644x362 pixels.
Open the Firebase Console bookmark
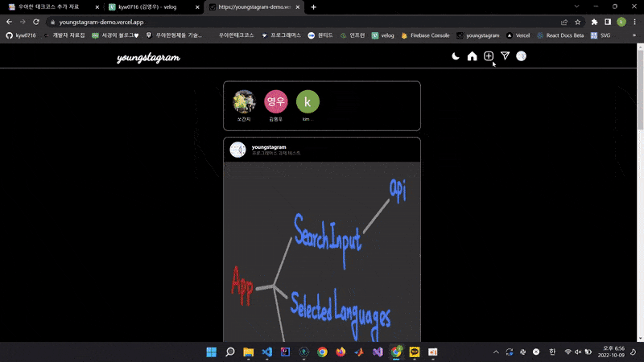point(425,35)
